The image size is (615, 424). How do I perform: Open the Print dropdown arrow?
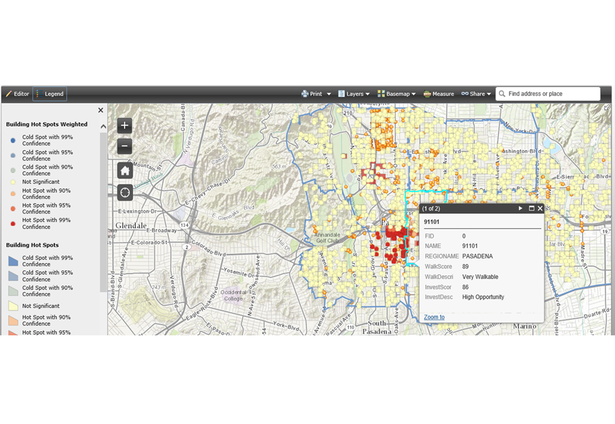[x=329, y=94]
